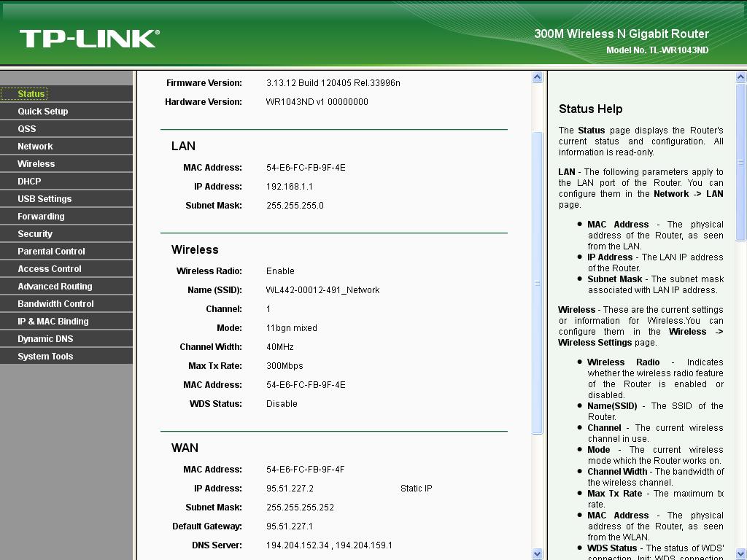Go to Bandwidth Control

click(x=55, y=304)
